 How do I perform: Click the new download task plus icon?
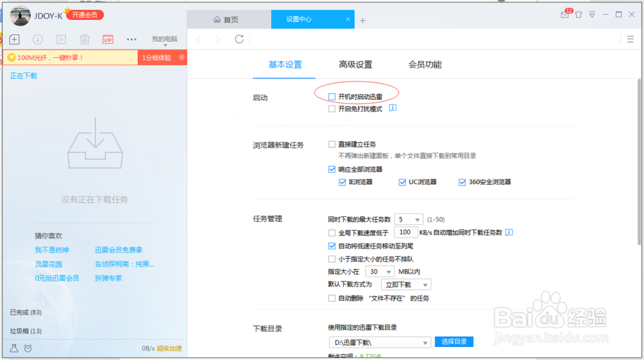click(14, 39)
